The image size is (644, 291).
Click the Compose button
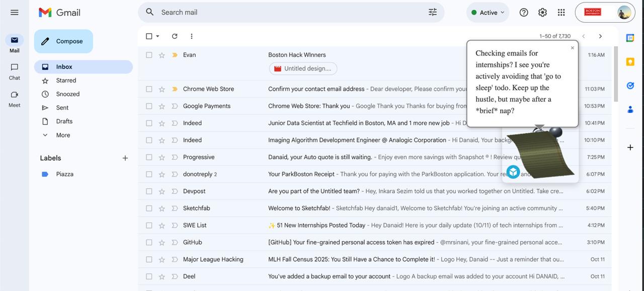[x=63, y=41]
